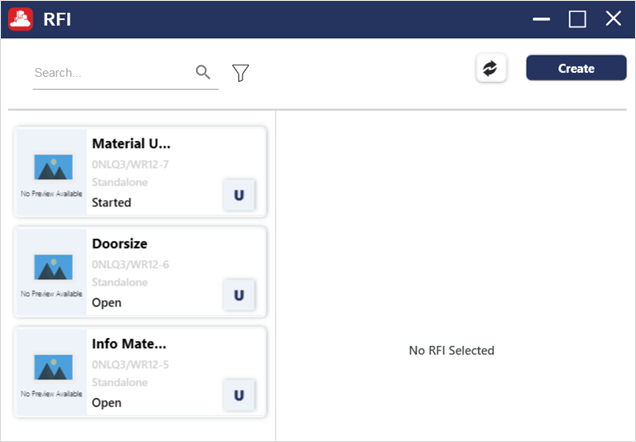The image size is (636, 442).
Task: Open the Doorsize preview thumbnail
Action: tap(51, 272)
